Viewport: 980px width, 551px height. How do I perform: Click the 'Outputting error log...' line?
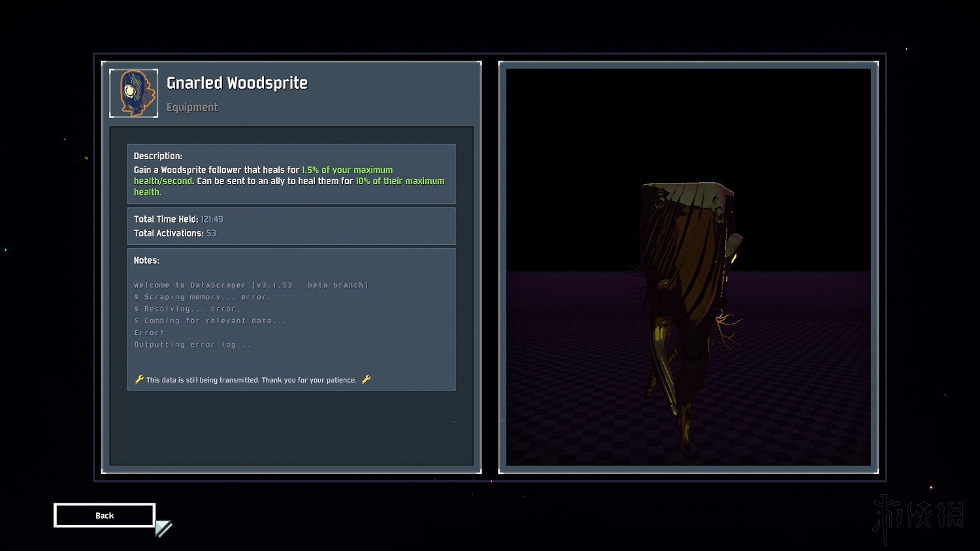pos(192,345)
